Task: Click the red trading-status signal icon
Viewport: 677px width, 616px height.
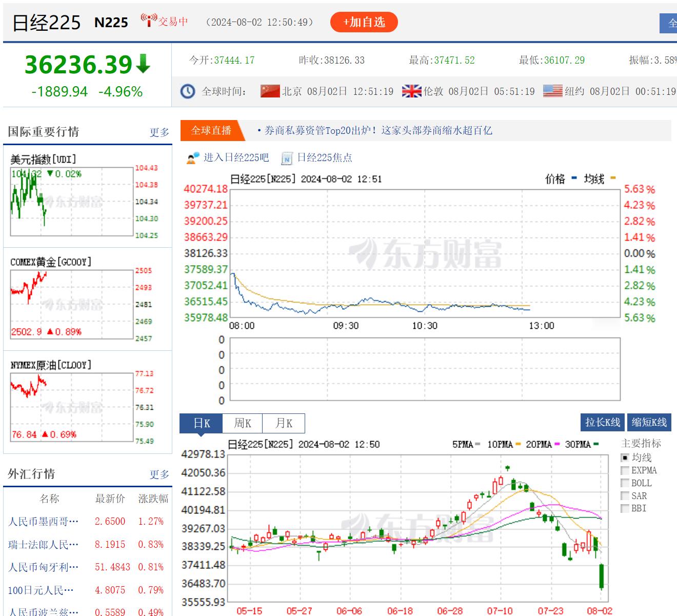Action: 149,21
